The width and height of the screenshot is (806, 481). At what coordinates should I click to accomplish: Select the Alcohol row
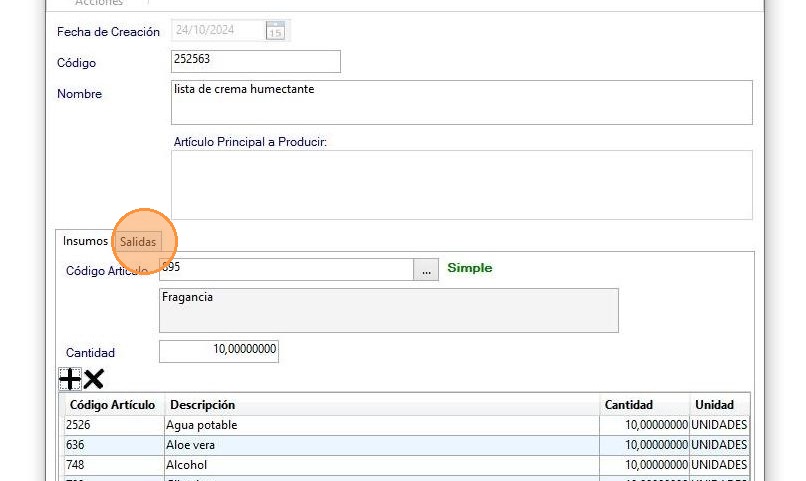point(380,465)
